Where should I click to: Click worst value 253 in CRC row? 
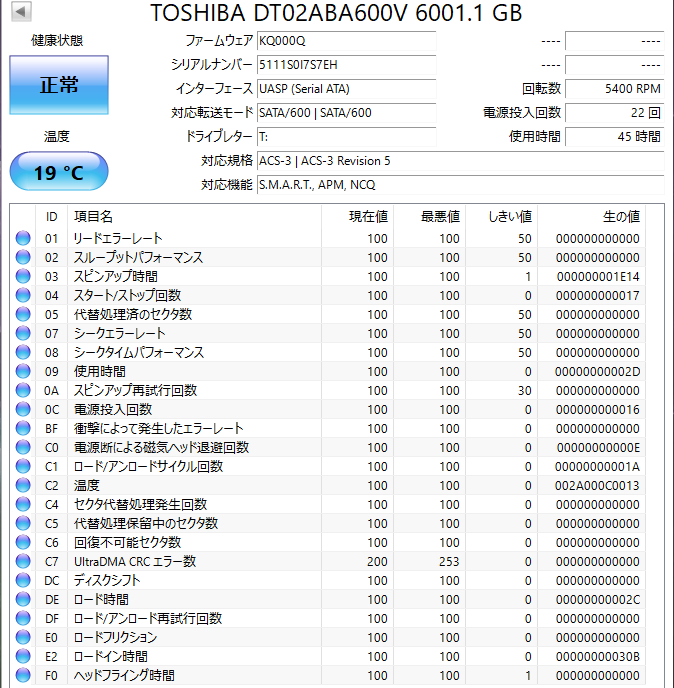pos(449,562)
